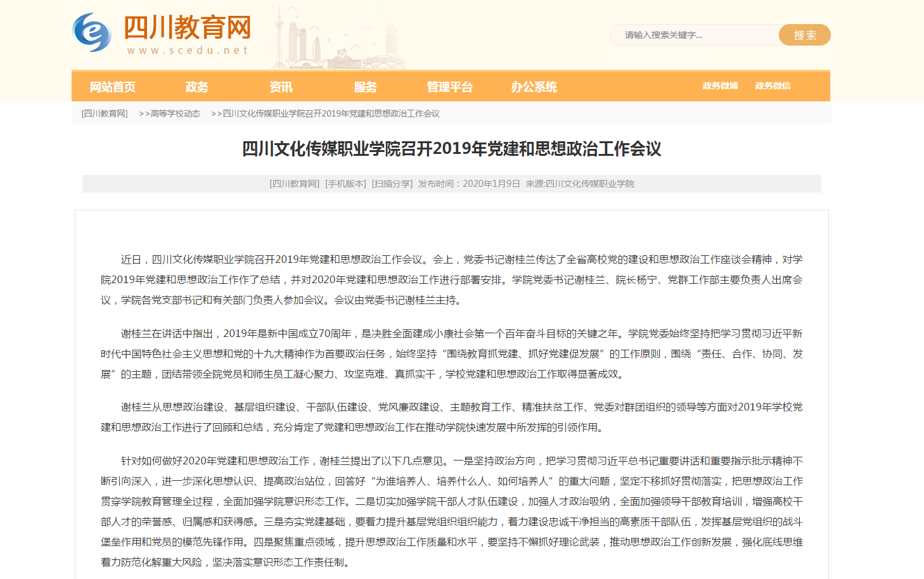Open the 网站首页 navigation item
Image resolution: width=924 pixels, height=579 pixels.
(113, 87)
